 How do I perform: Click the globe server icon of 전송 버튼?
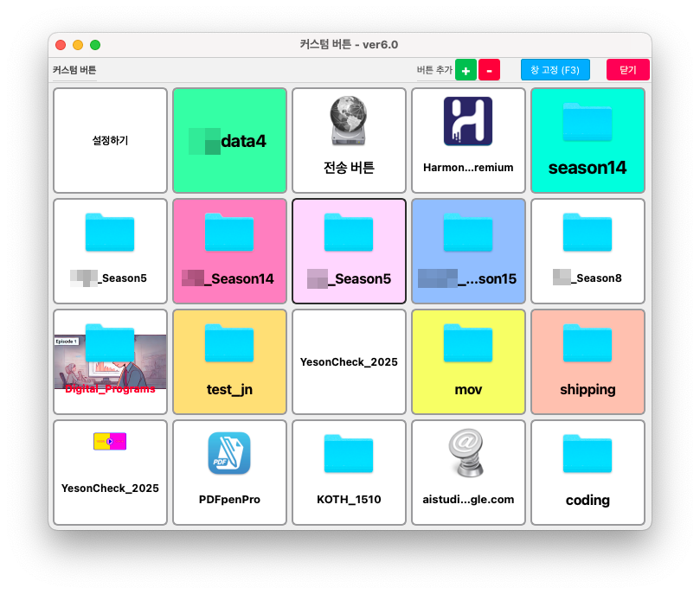pyautogui.click(x=349, y=121)
